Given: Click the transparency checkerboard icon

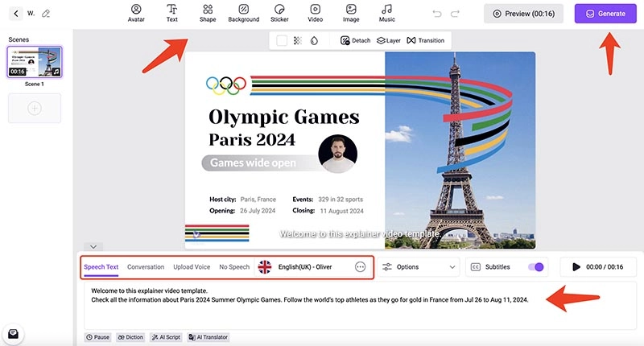Looking at the screenshot, I should (298, 40).
